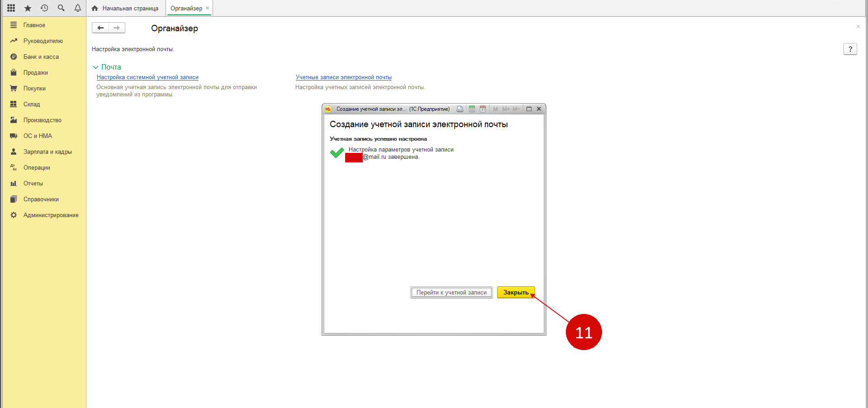Open the Отчеты section
This screenshot has width=868, height=408.
[x=44, y=183]
